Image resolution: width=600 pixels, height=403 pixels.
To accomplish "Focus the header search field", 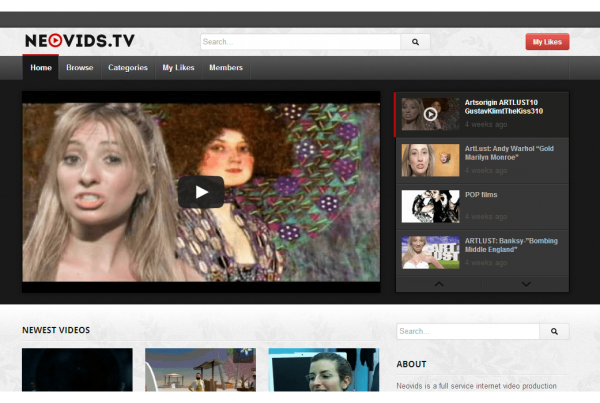I will pyautogui.click(x=300, y=42).
